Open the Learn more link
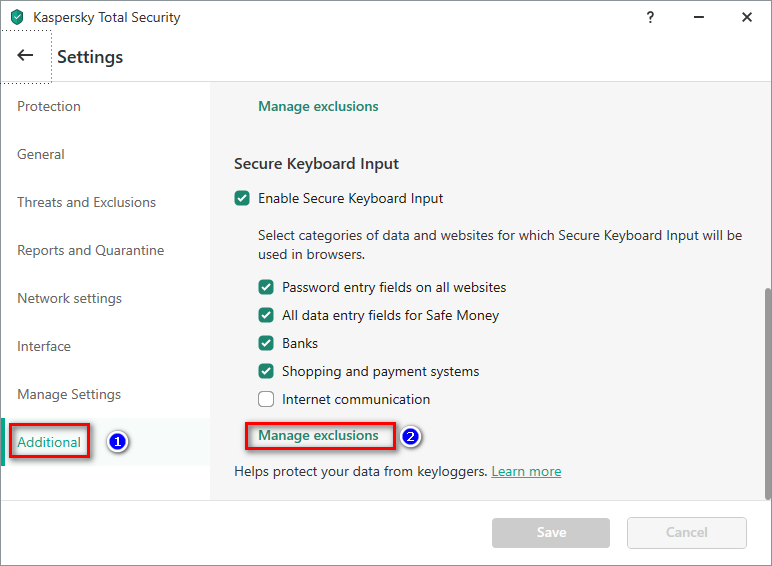The image size is (772, 566). click(x=526, y=472)
